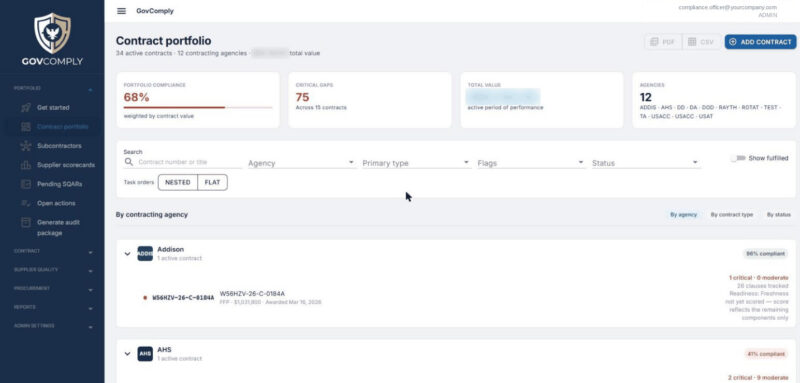The height and width of the screenshot is (383, 800).
Task: Click the 41% compliant badge for AHS
Action: coord(765,354)
